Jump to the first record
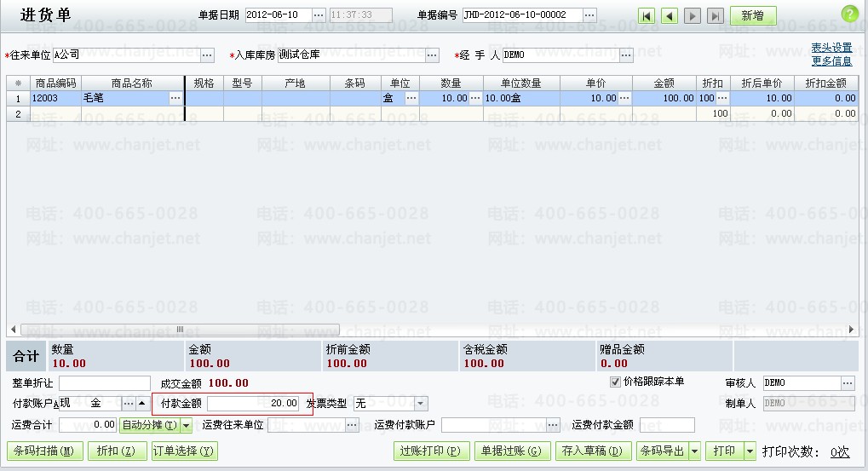This screenshot has height=471, width=868. pos(647,16)
